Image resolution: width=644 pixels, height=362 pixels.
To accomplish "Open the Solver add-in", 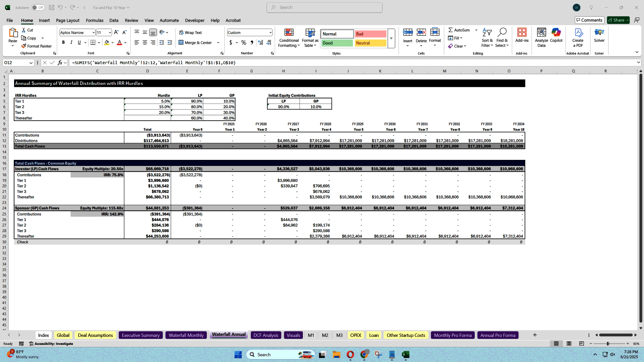I will (599, 35).
